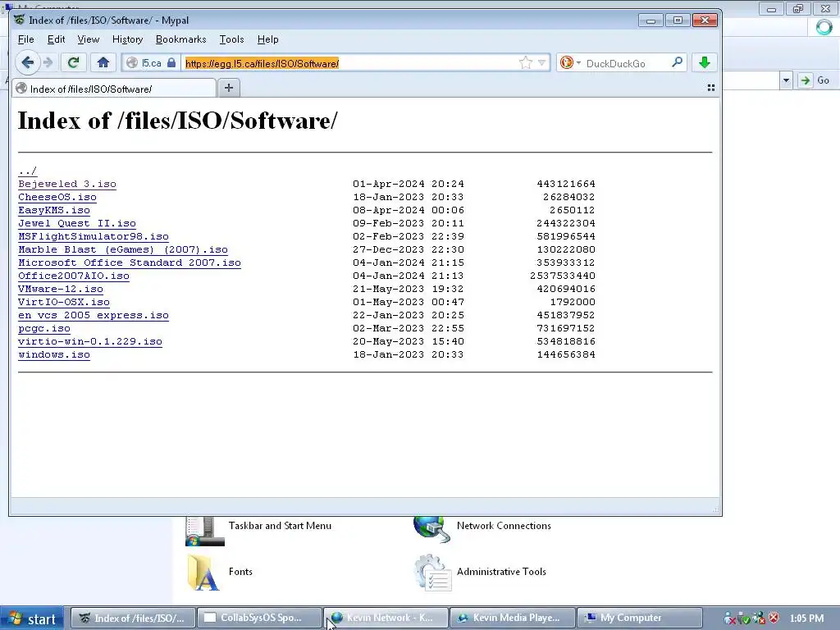
Task: Open the VirtIO-OSX.iso link
Action: coord(64,302)
